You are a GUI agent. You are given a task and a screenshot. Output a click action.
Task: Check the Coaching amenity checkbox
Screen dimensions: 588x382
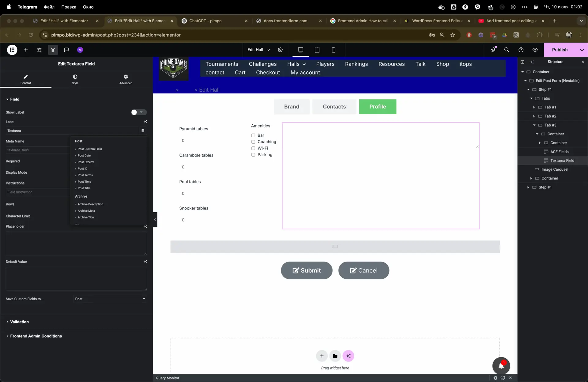pos(253,142)
